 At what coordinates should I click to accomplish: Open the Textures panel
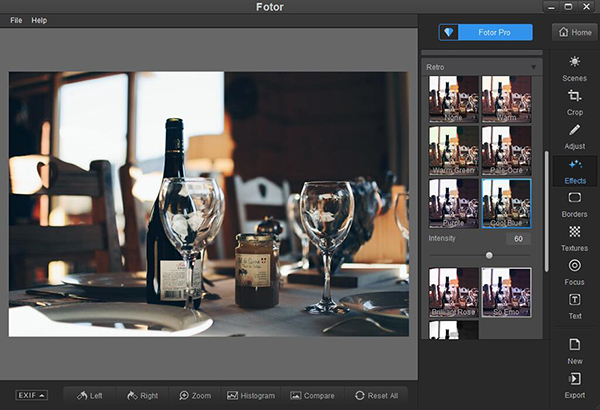pyautogui.click(x=574, y=238)
